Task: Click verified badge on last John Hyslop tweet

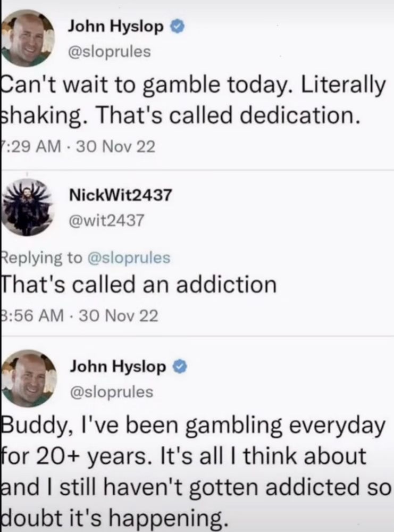Action: click(x=179, y=367)
